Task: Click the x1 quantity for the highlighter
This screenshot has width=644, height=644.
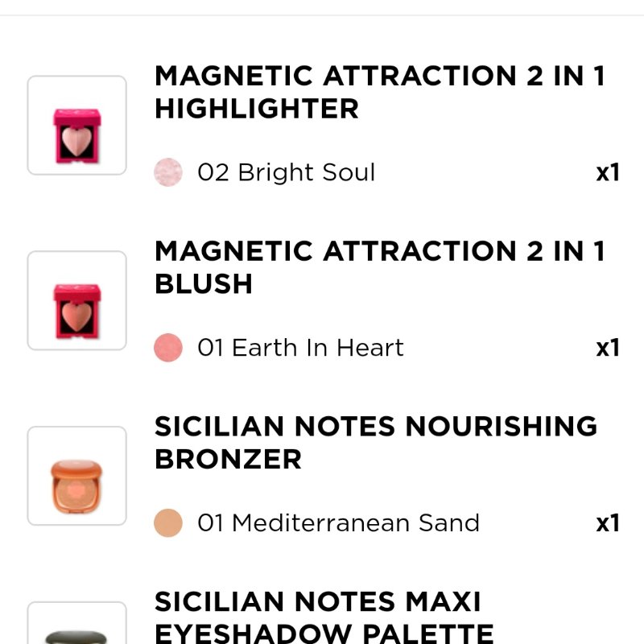Action: 608,172
